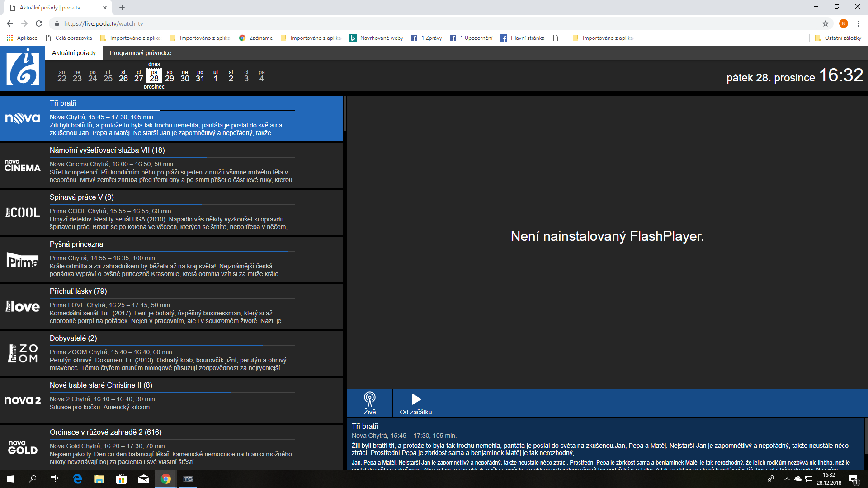Reload the current page
Image resolution: width=868 pixels, height=488 pixels.
tap(39, 23)
